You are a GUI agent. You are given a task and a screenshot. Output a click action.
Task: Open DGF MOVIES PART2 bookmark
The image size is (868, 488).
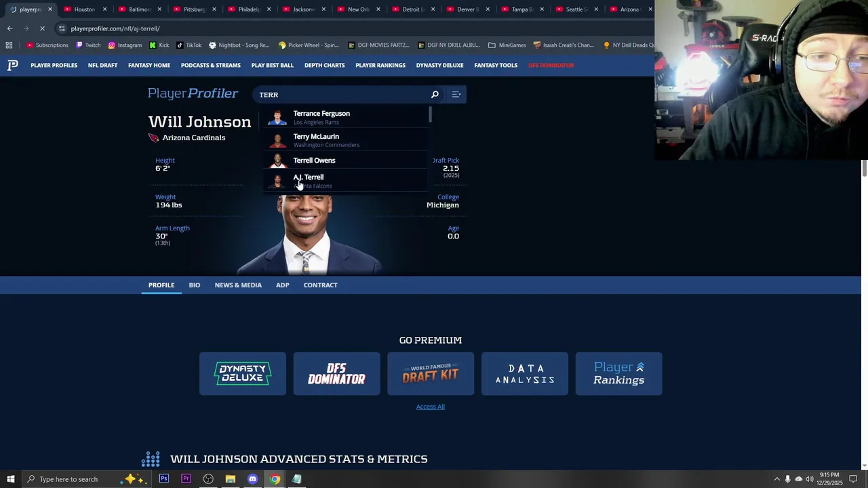pyautogui.click(x=378, y=45)
